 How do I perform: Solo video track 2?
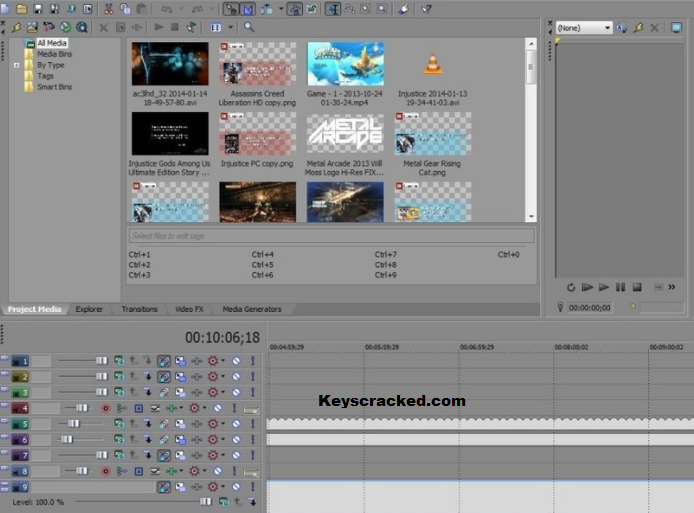(x=253, y=377)
